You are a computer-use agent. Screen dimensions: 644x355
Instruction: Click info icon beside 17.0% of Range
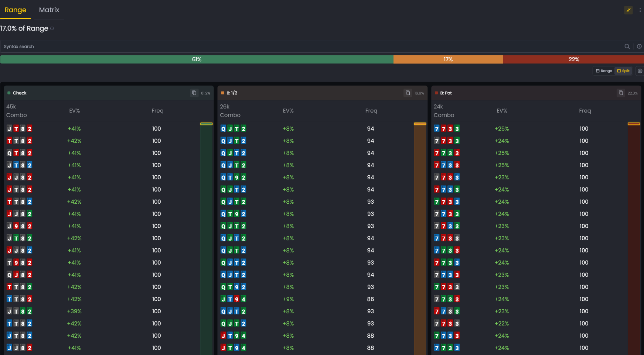click(52, 28)
